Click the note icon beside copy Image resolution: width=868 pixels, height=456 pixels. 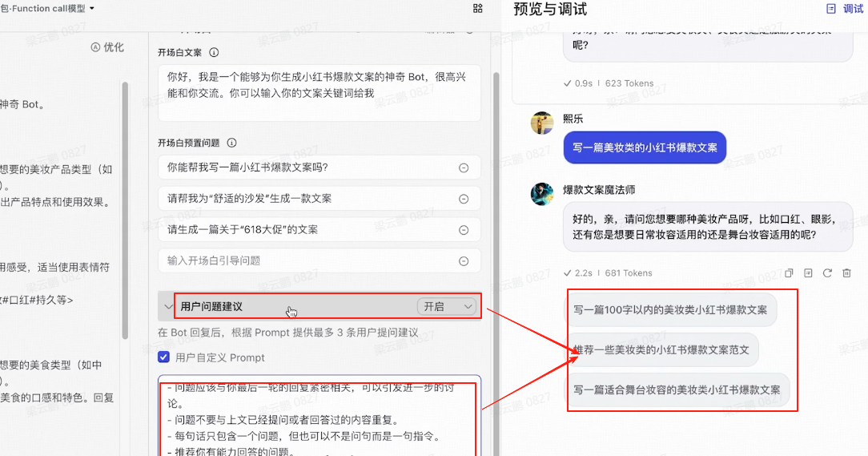808,272
